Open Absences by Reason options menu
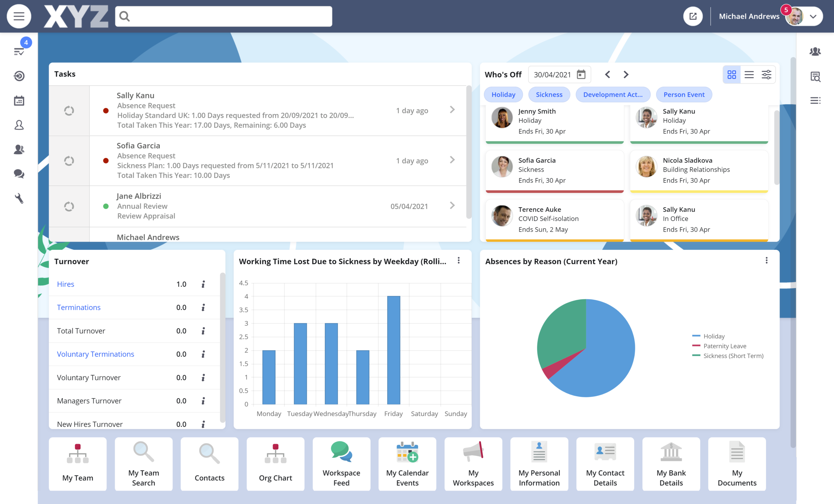Viewport: 834px width, 504px height. click(x=766, y=261)
